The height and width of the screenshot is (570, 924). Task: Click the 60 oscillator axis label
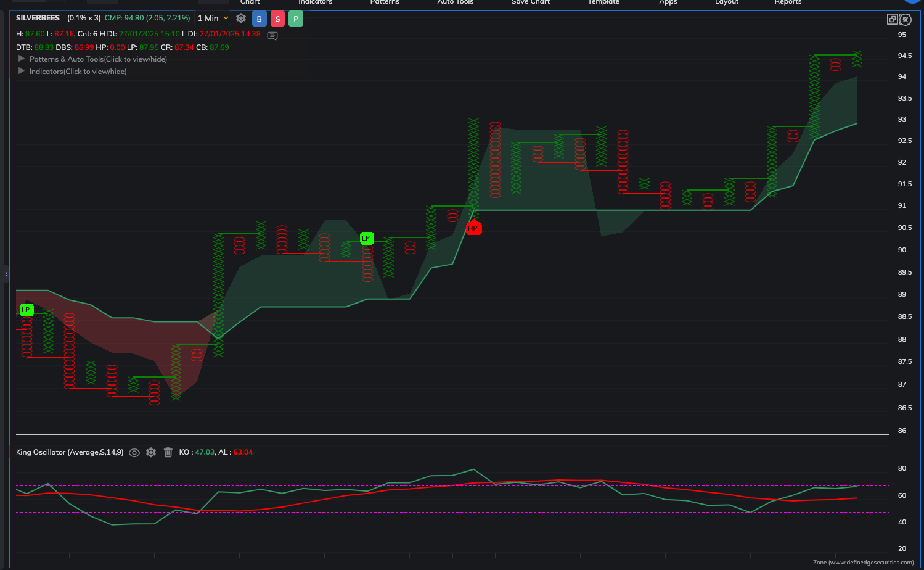pyautogui.click(x=902, y=495)
